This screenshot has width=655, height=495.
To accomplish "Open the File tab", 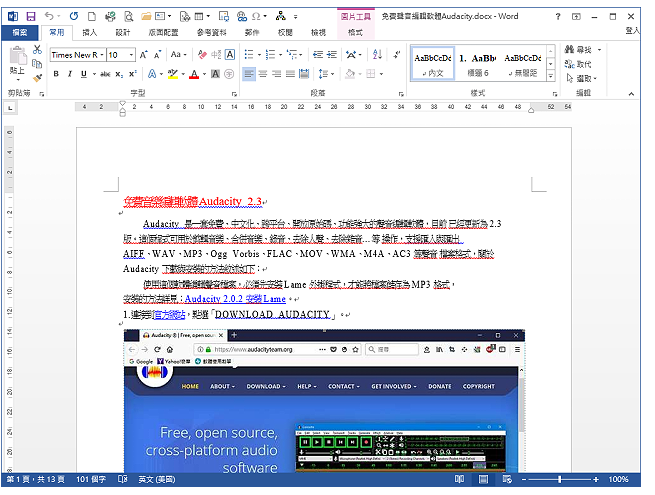I will point(20,33).
